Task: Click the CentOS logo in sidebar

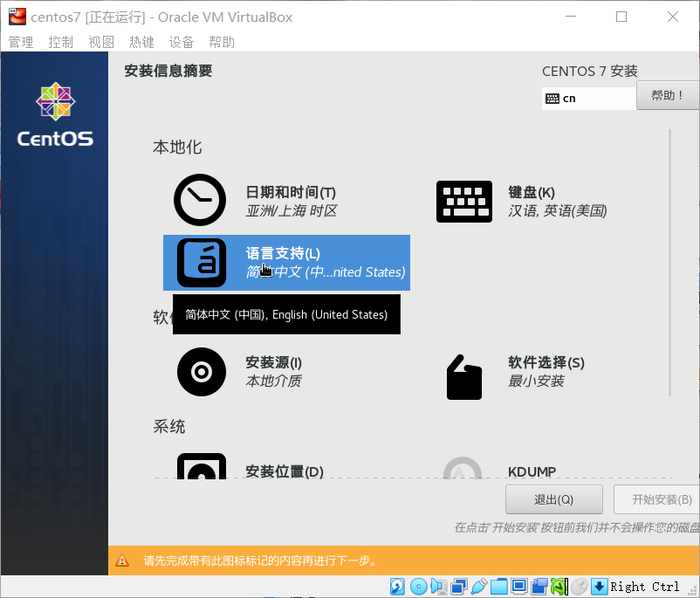Action: pos(55,114)
